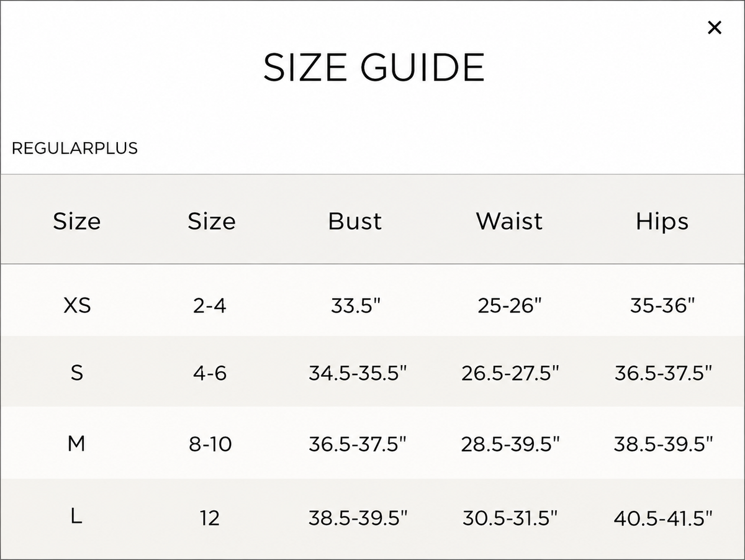Click the 2-4 numeric size cell

210,305
